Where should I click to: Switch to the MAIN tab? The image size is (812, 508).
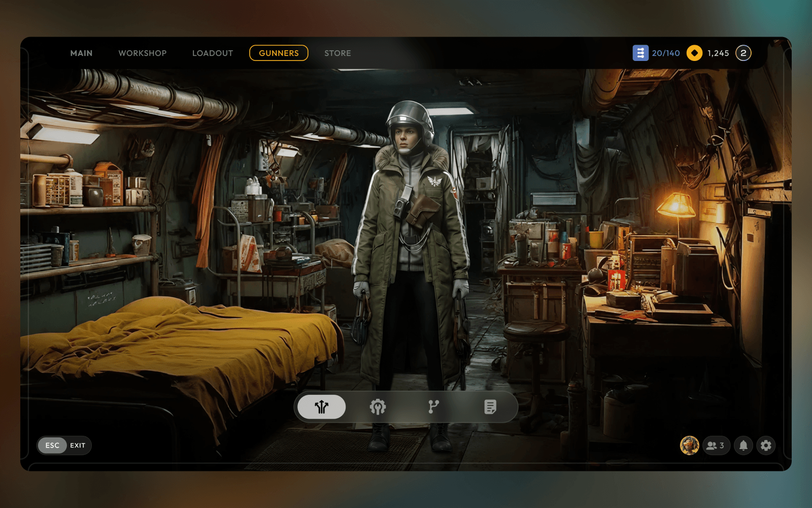click(81, 53)
